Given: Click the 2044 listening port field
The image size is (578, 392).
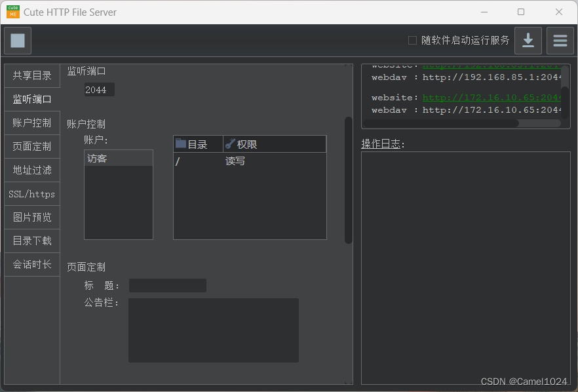Looking at the screenshot, I should pos(99,90).
